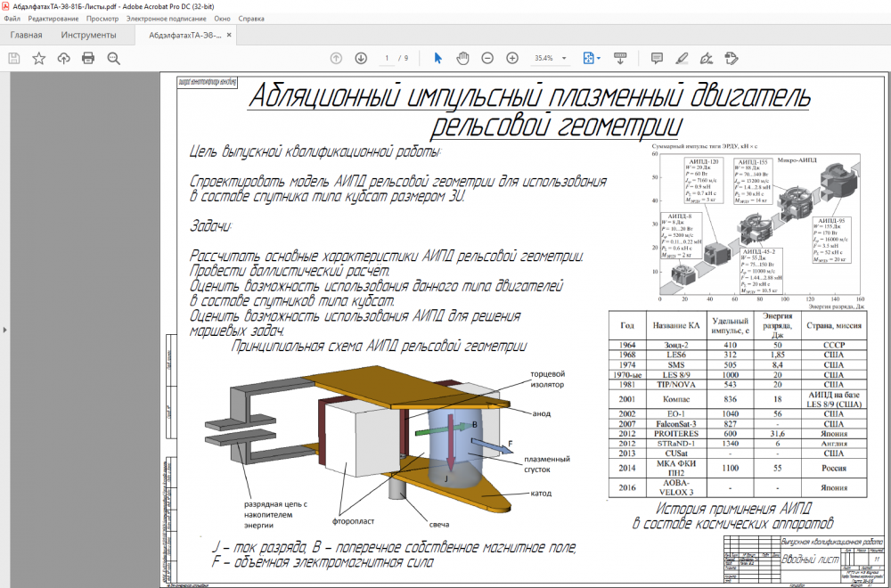Activate the arrow Selection tool
Screen dimensions: 891x588
(437, 58)
